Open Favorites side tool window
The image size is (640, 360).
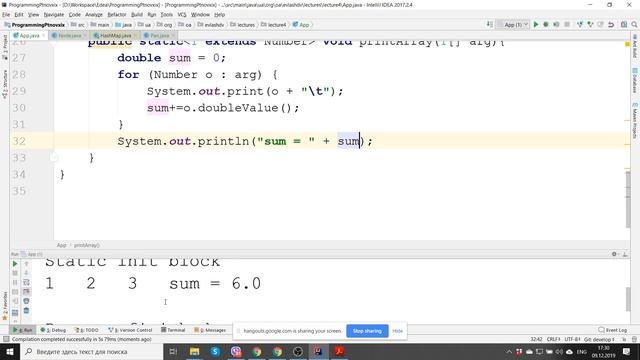click(x=5, y=305)
